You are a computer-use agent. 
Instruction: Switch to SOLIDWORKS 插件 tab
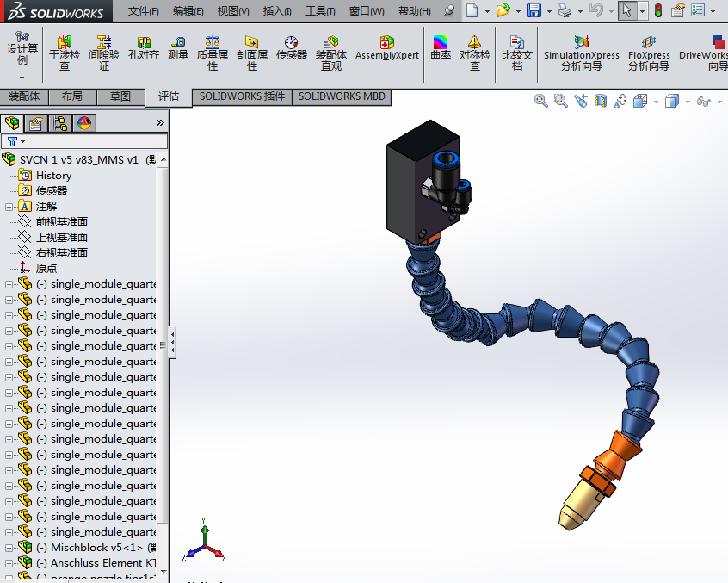point(242,96)
